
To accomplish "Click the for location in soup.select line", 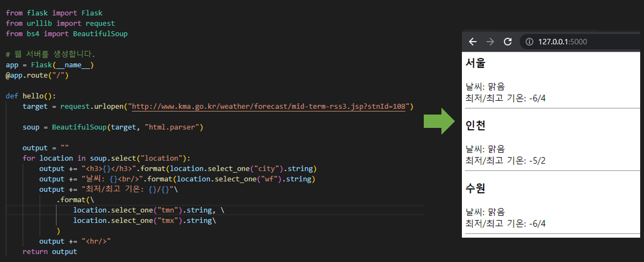I will pyautogui.click(x=106, y=158).
